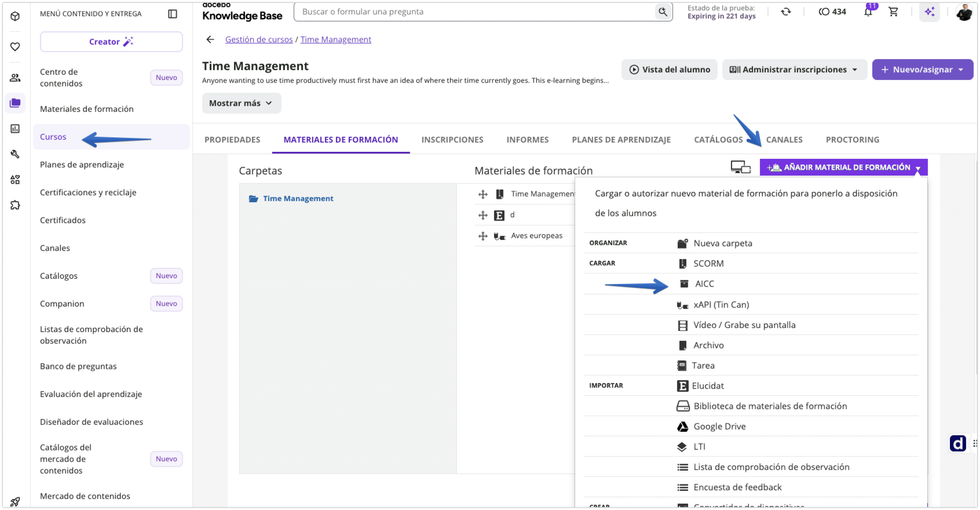The width and height of the screenshot is (980, 510).
Task: Click the device preview monitor icon
Action: 740,167
